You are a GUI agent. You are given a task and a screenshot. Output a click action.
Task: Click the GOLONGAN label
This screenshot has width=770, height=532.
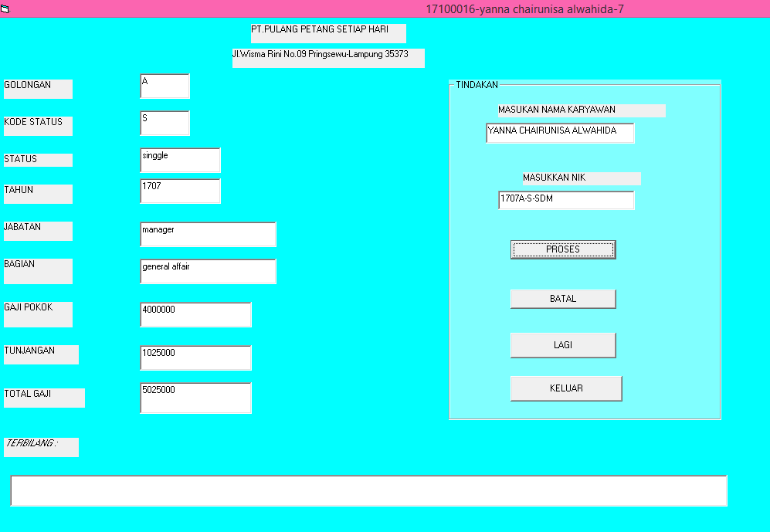tap(39, 89)
